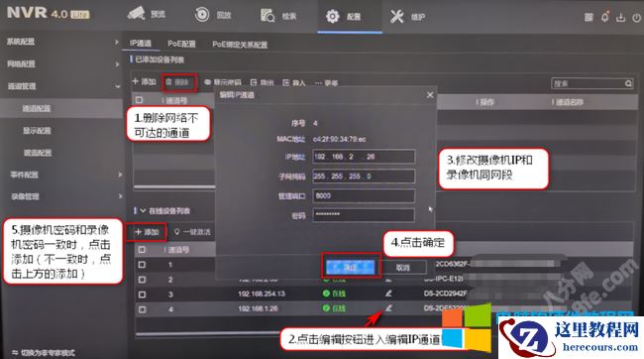644x359 pixels.
Task: Select 通道配置 in the sidebar
Action: pos(37,108)
